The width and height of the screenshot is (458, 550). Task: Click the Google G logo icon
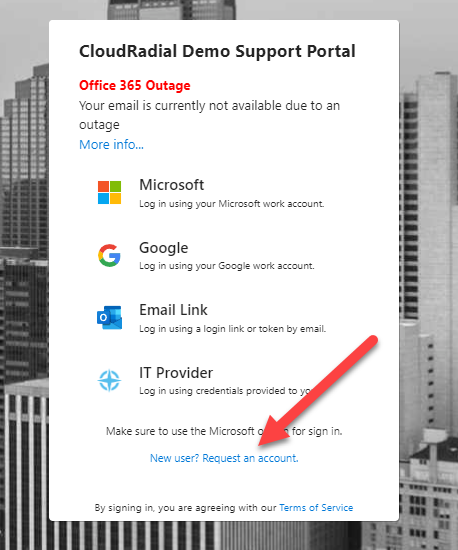point(109,255)
